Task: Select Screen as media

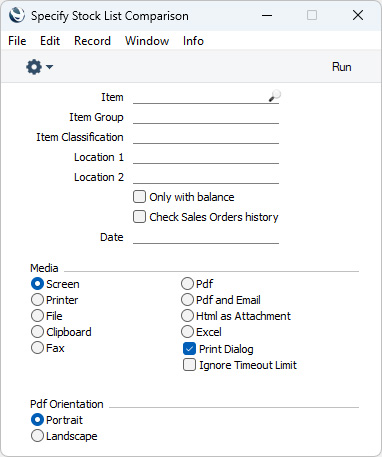Action: click(37, 284)
